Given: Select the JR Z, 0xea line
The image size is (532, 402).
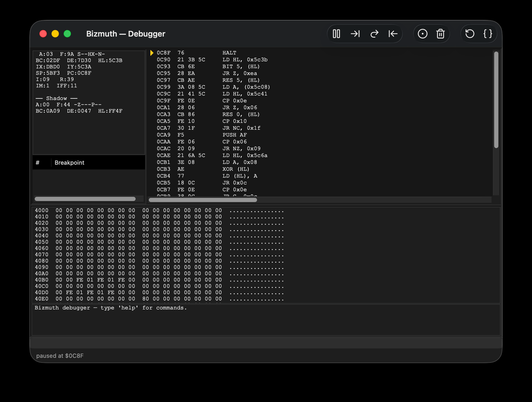Looking at the screenshot, I should tap(207, 73).
